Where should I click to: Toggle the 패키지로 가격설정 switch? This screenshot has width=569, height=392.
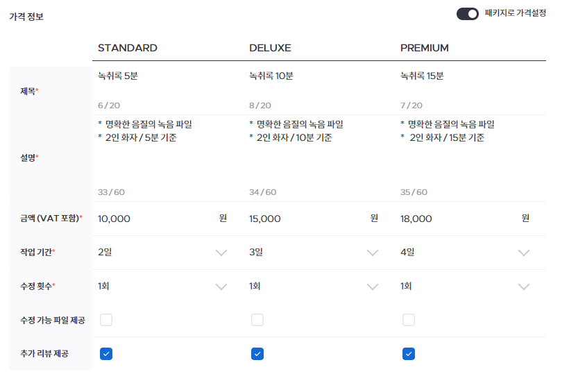(x=468, y=14)
